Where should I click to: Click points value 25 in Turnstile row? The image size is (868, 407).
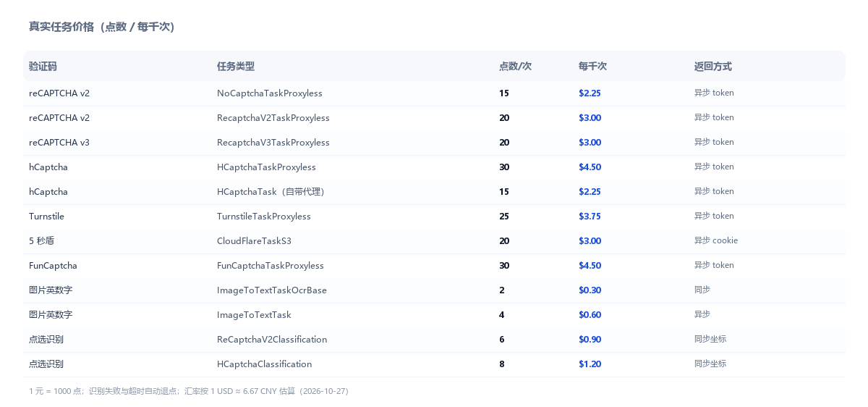[x=504, y=217]
